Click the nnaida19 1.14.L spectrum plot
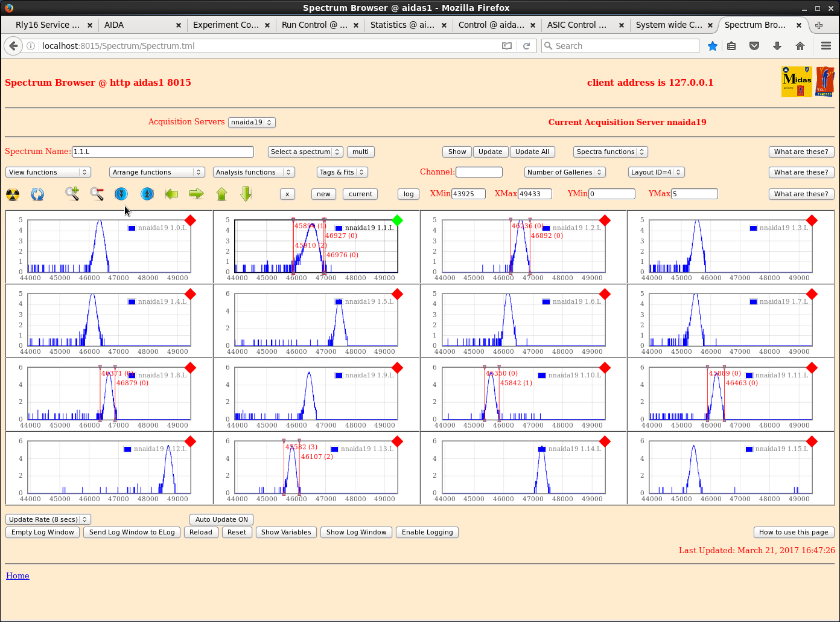Viewport: 840px width, 622px height. [x=523, y=468]
